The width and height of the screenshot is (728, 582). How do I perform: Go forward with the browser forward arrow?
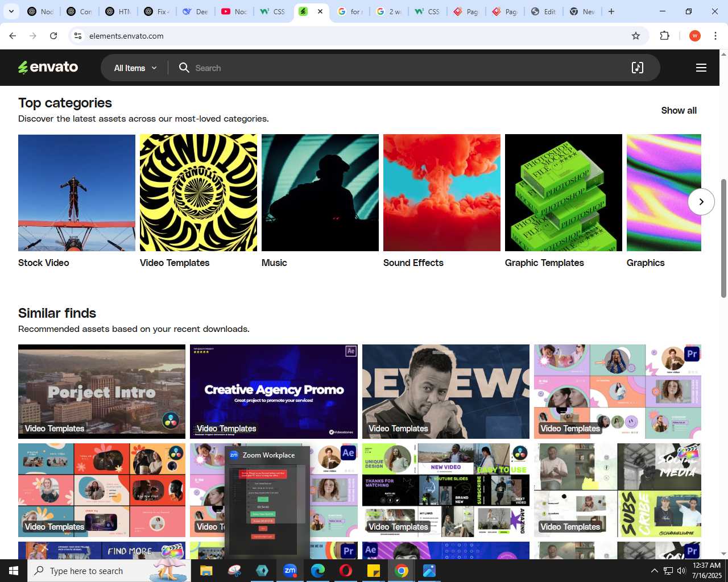[33, 36]
